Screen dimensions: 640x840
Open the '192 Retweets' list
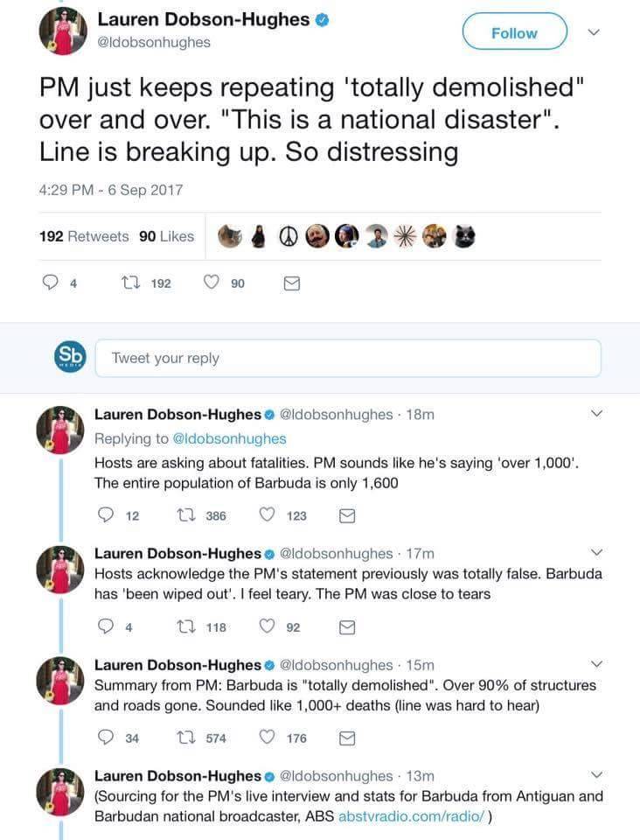84,235
